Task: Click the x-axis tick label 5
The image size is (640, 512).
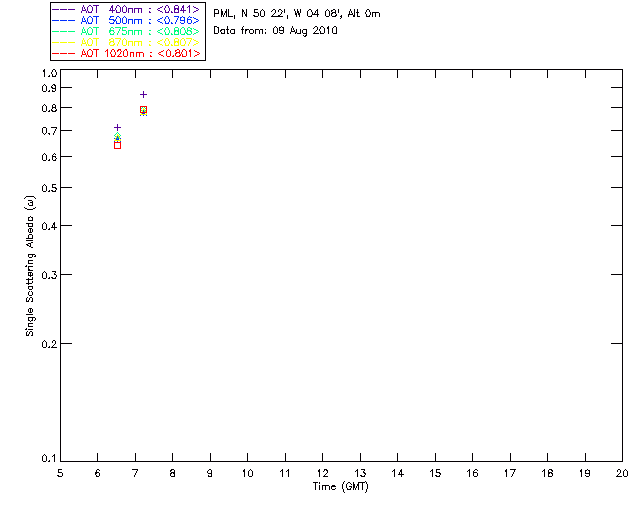Action: click(x=60, y=473)
